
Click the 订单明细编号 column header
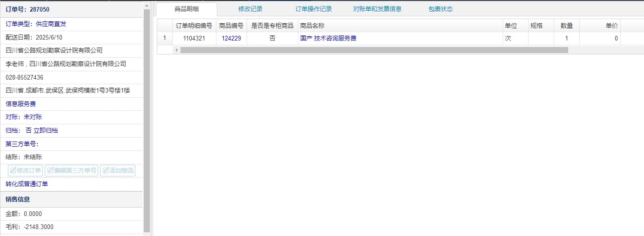coord(194,26)
